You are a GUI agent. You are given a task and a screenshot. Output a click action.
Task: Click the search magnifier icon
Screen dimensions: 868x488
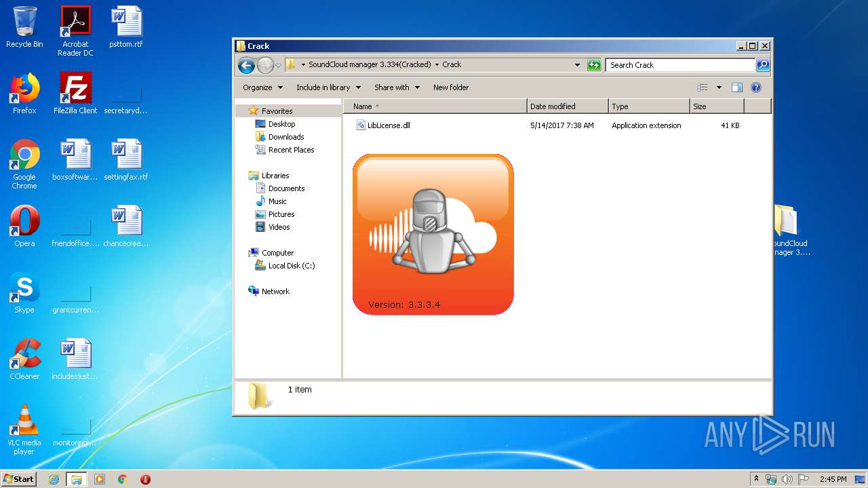point(763,65)
